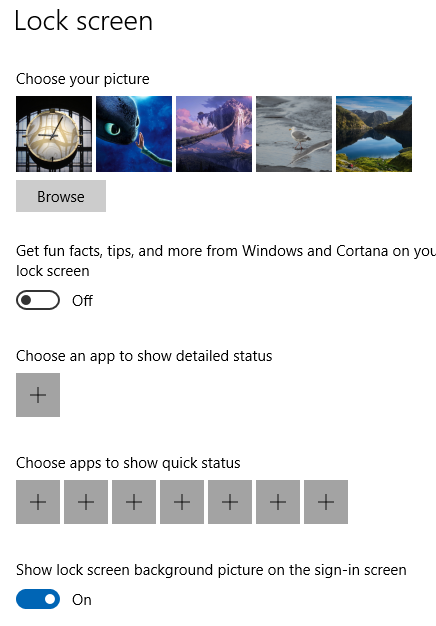The width and height of the screenshot is (436, 626).
Task: Click the Lock screen page heading
Action: (83, 21)
